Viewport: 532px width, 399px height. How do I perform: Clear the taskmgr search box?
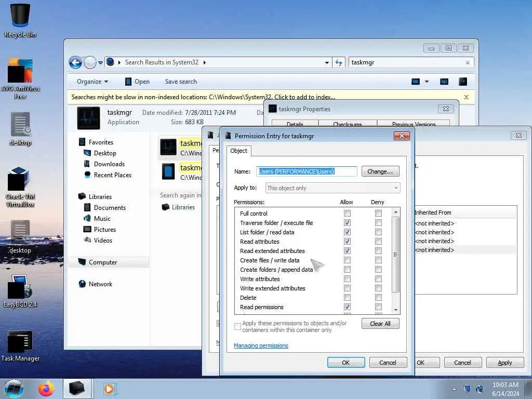[468, 63]
